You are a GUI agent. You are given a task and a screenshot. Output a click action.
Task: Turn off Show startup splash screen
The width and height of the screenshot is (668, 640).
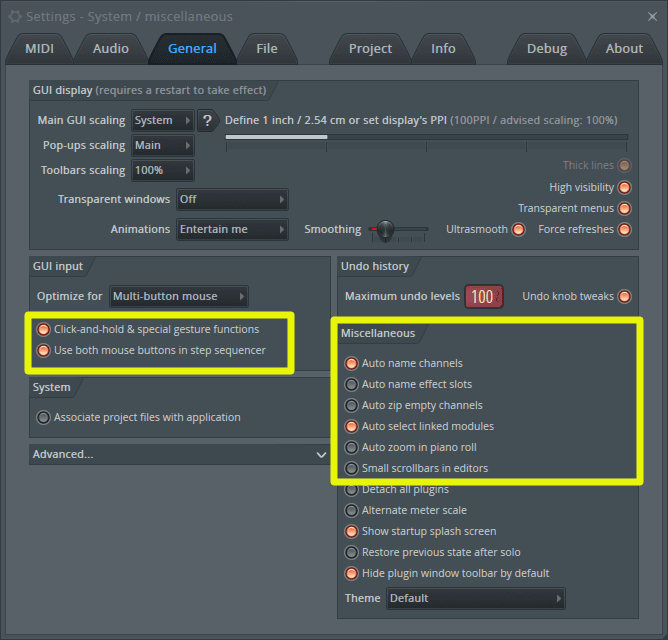click(x=351, y=531)
